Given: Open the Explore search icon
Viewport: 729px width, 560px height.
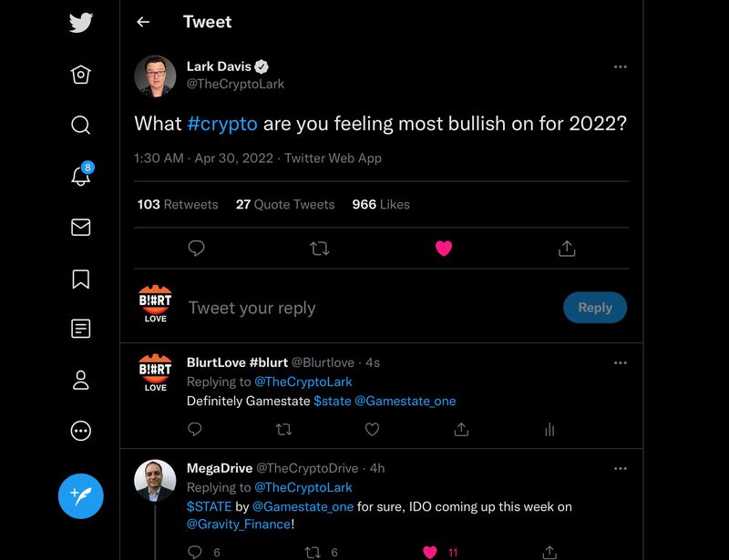Looking at the screenshot, I should 81,125.
